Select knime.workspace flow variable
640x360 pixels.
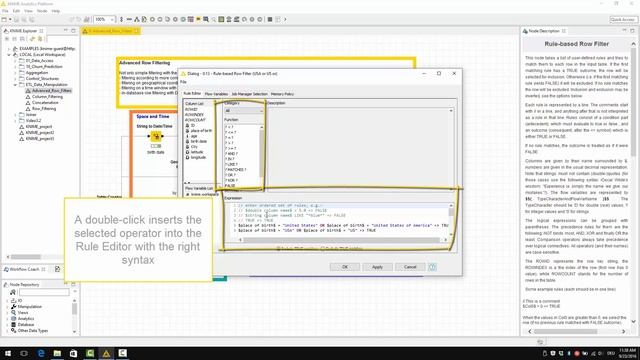tap(202, 194)
